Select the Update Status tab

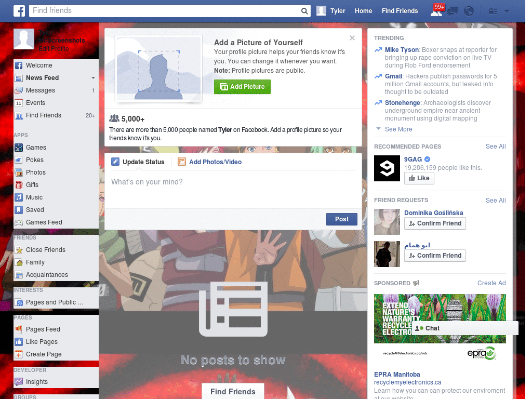click(143, 162)
